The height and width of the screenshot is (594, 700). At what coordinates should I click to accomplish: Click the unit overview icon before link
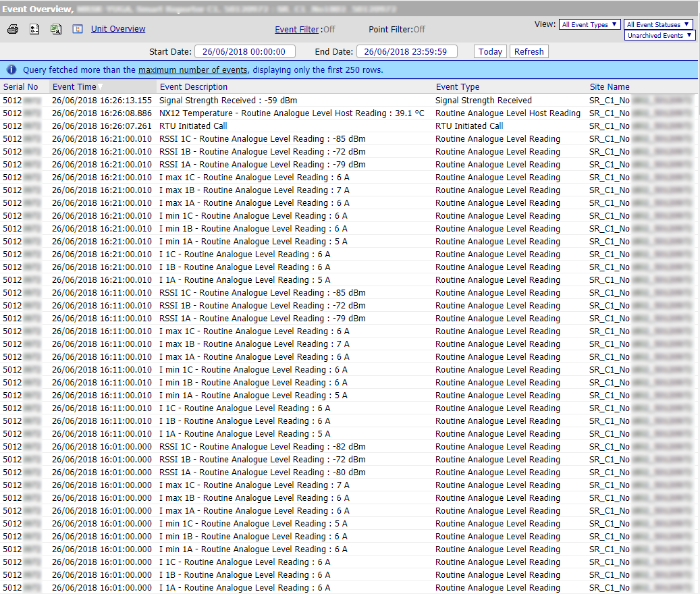click(x=78, y=30)
